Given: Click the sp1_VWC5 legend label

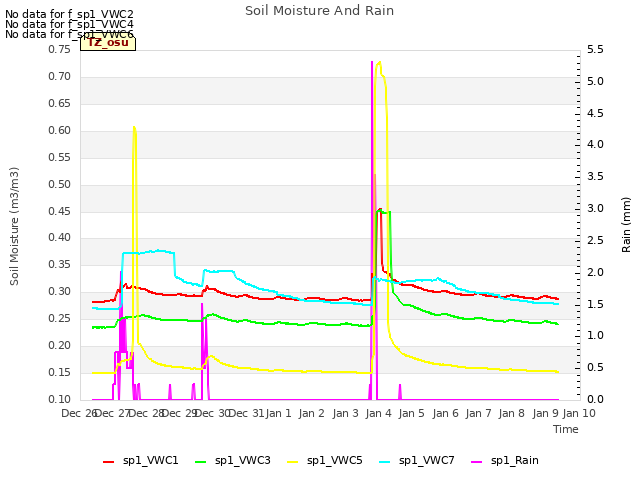Looking at the screenshot, I should pyautogui.click(x=334, y=460).
